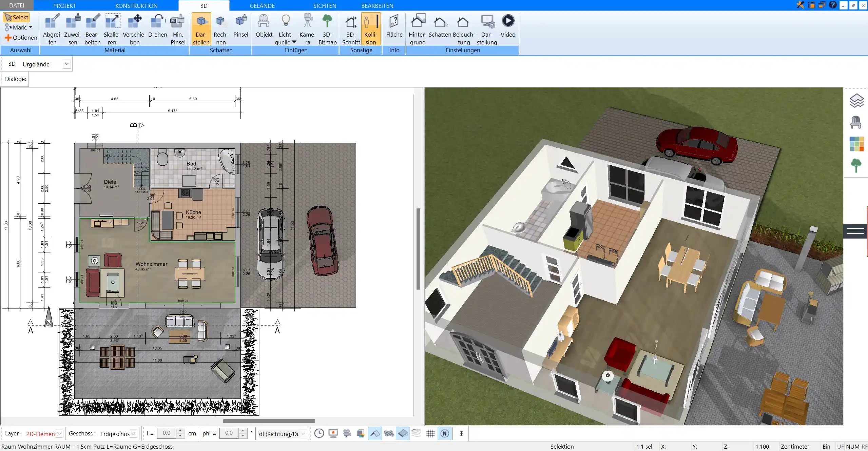Switch to the SICHTEN tab

325,5
